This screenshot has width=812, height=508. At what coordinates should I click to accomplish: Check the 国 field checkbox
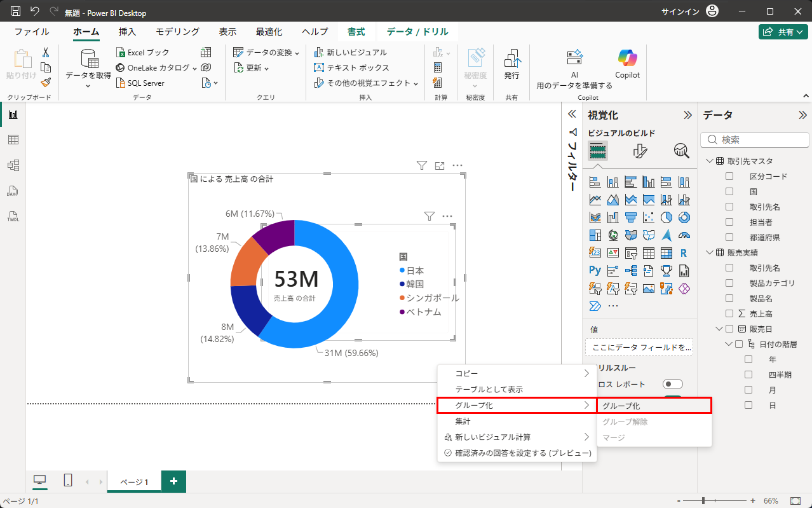point(729,191)
